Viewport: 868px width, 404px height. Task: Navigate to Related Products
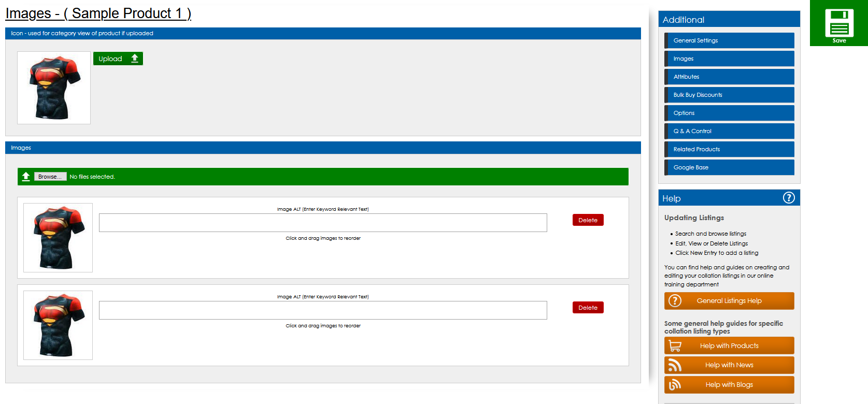729,149
